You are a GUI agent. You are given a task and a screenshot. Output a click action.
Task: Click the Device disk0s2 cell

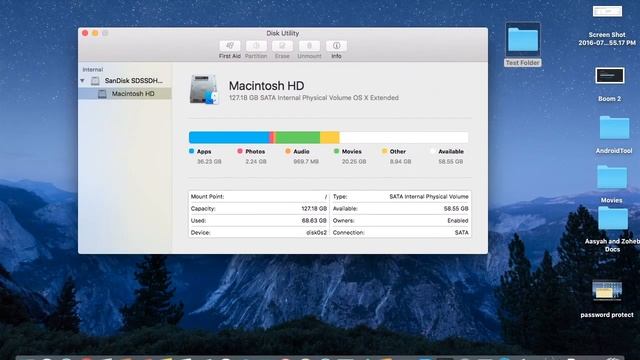[259, 233]
